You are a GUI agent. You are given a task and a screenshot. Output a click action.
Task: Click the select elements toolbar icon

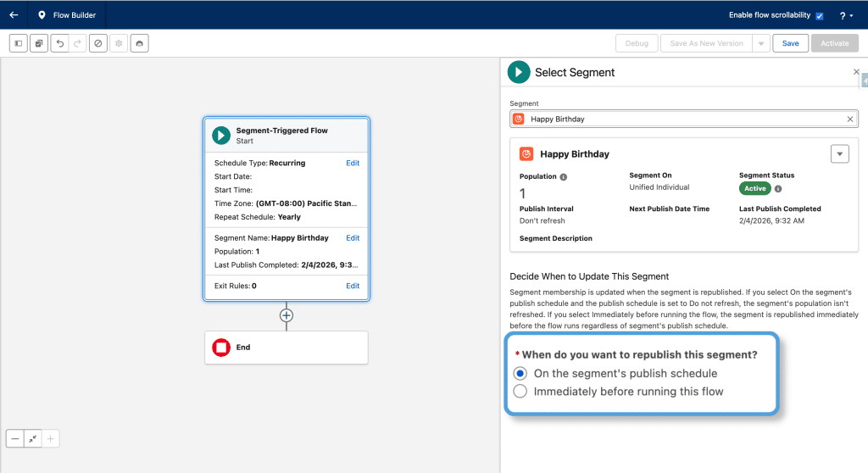39,43
